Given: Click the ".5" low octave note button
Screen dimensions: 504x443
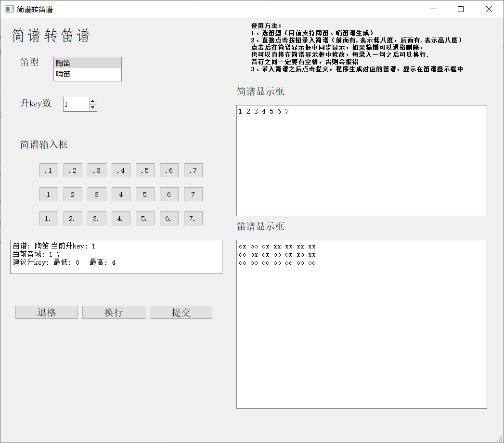Looking at the screenshot, I should pyautogui.click(x=145, y=170).
